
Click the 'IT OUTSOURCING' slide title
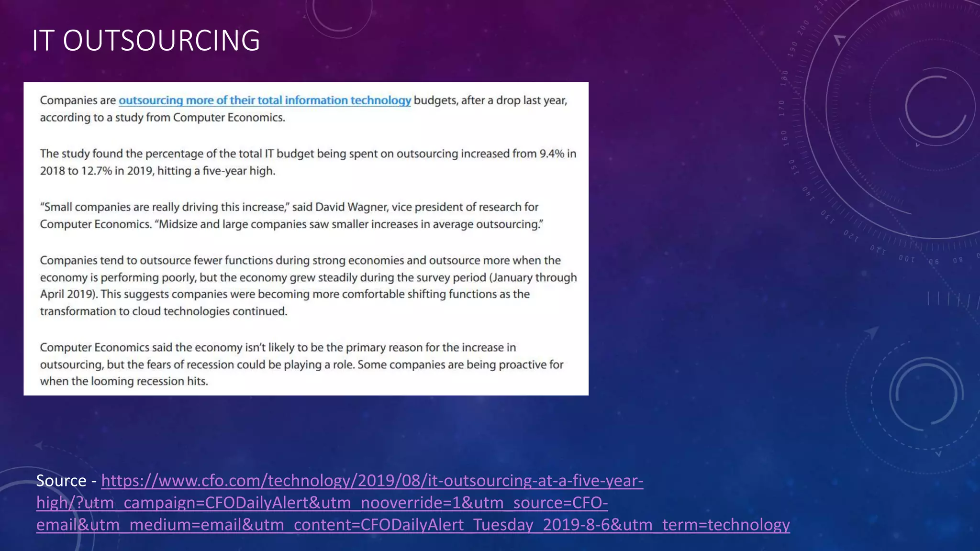146,40
